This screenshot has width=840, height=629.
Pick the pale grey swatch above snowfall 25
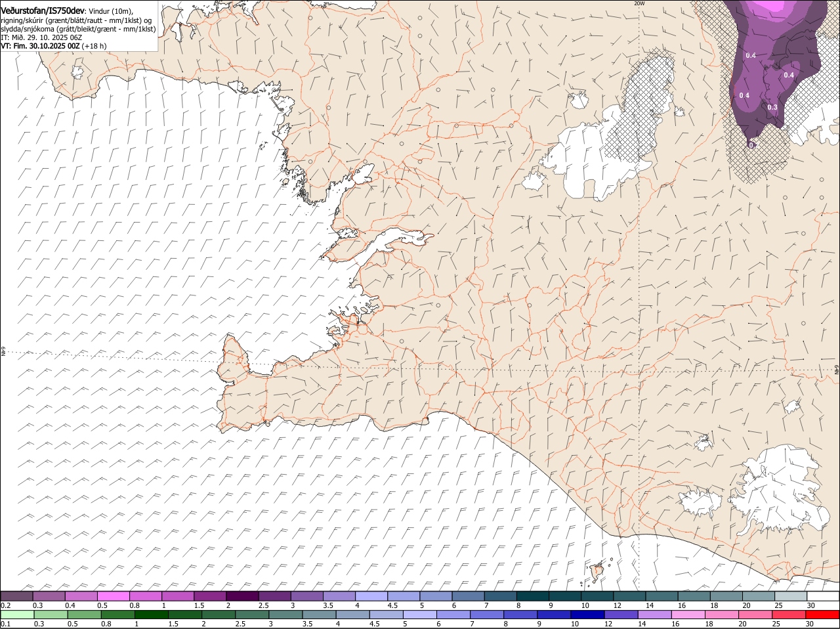click(791, 596)
